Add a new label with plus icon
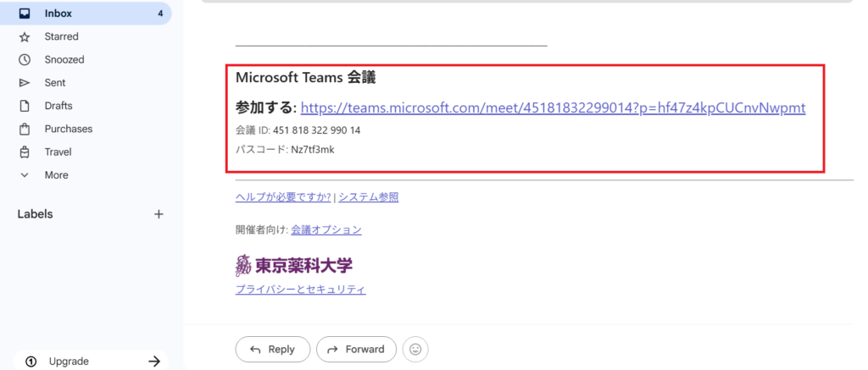 click(159, 214)
